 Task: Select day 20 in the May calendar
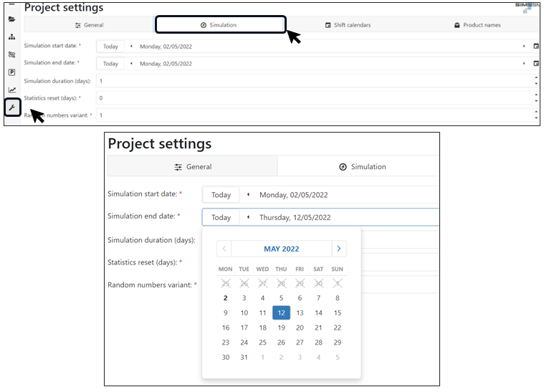click(x=300, y=328)
